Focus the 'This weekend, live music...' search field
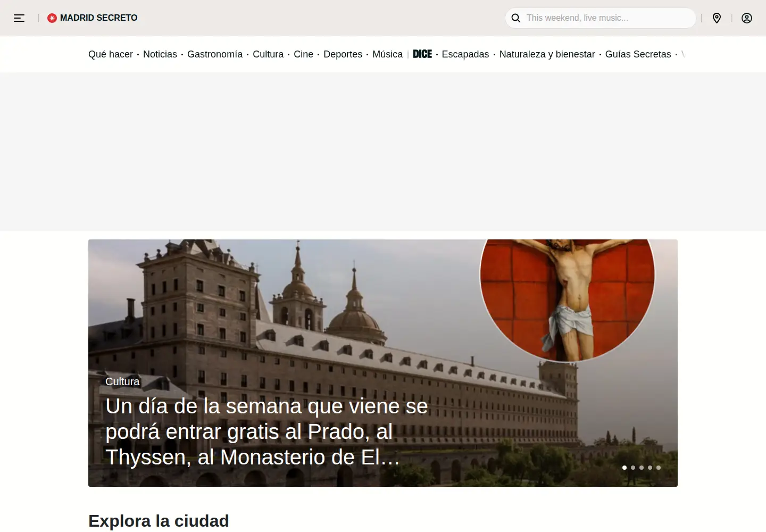 [x=601, y=18]
